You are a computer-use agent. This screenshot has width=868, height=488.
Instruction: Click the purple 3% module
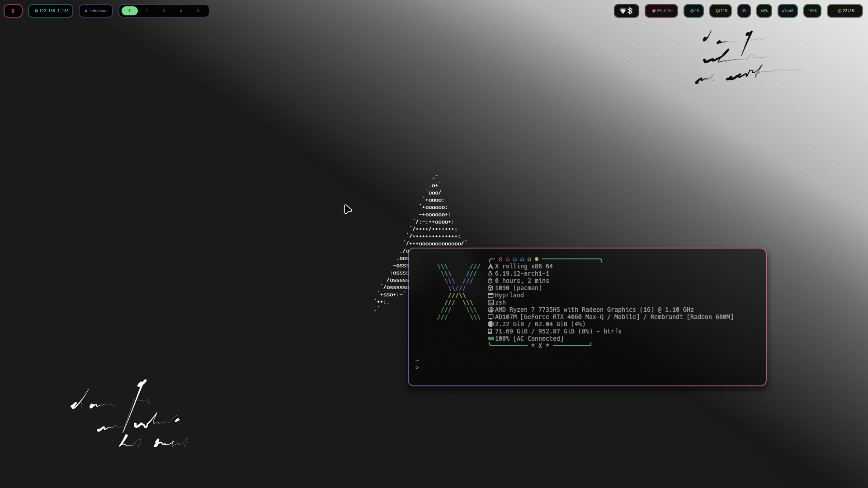(x=744, y=11)
